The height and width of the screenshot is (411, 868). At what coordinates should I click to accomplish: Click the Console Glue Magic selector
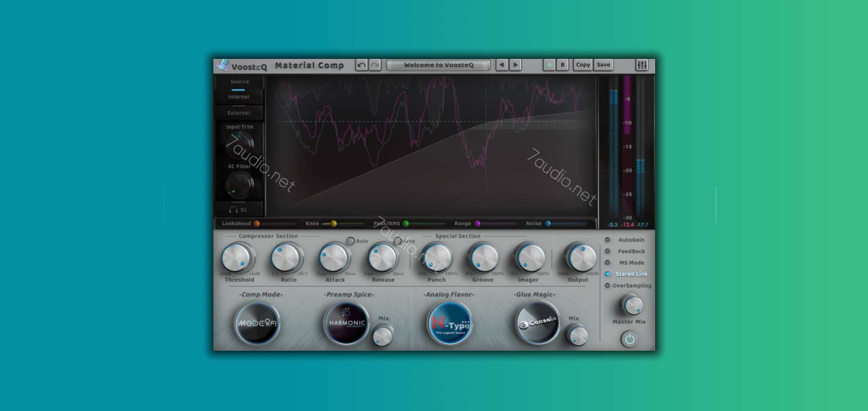click(x=538, y=323)
